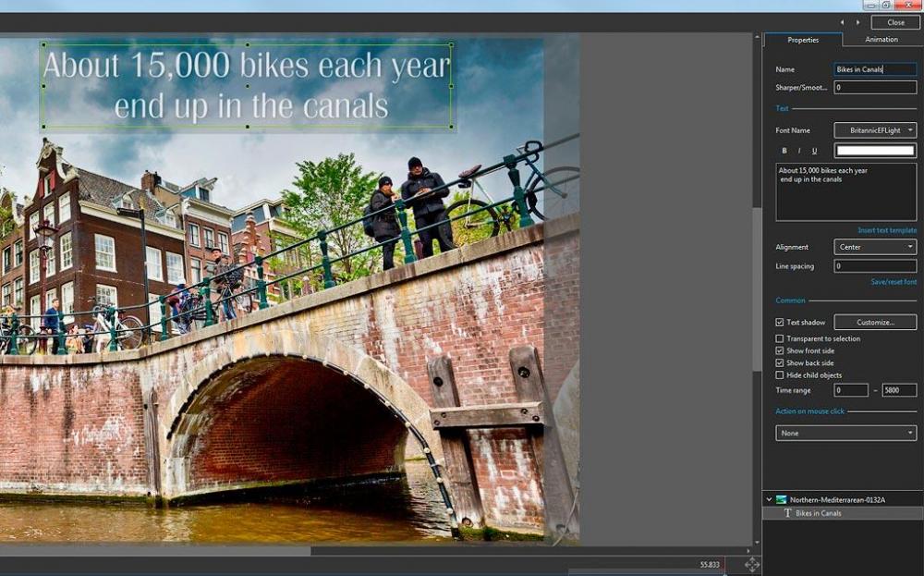Open Action on mouse click dropdown
The width and height of the screenshot is (924, 576).
click(845, 433)
